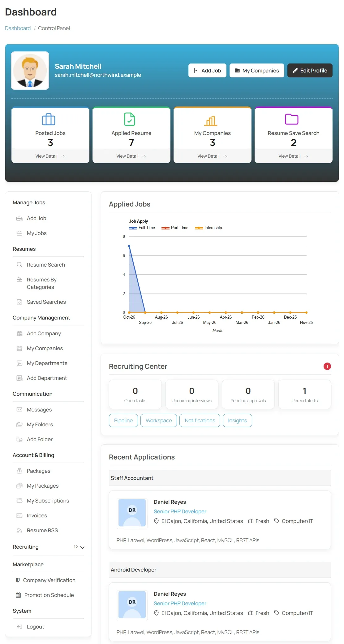The width and height of the screenshot is (344, 644).
Task: Toggle the Internship series in chart legend
Action: [208, 228]
